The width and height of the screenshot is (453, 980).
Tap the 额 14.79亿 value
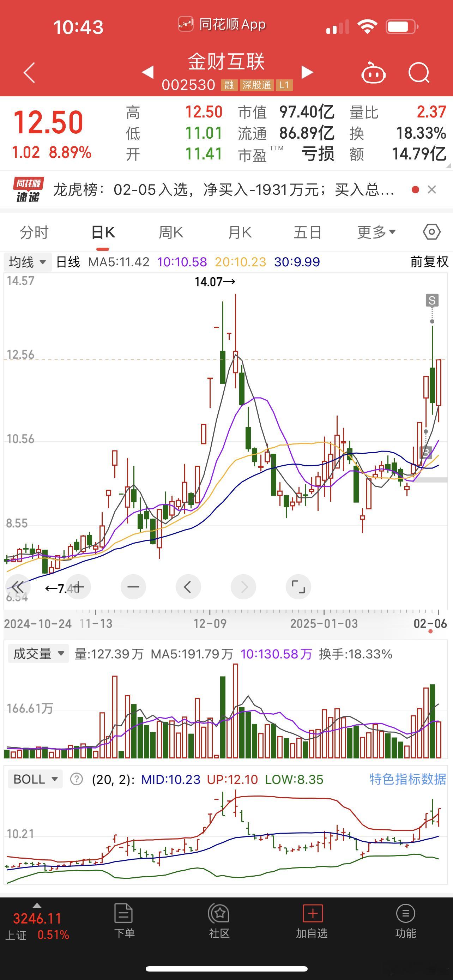pyautogui.click(x=419, y=154)
